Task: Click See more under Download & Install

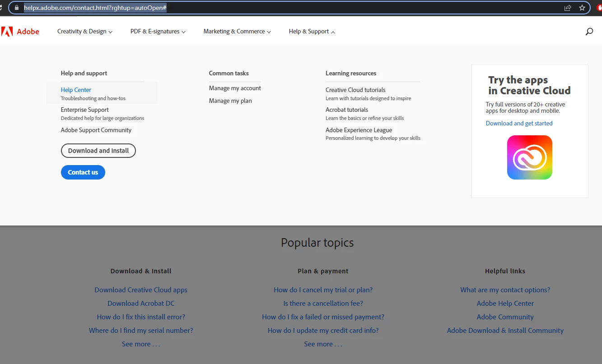Action: coord(141,344)
